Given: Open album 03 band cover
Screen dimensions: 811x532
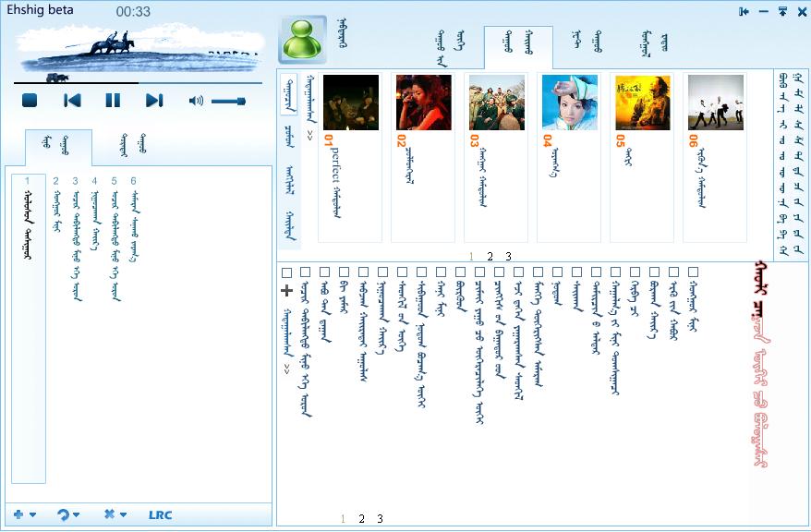Looking at the screenshot, I should point(497,103).
